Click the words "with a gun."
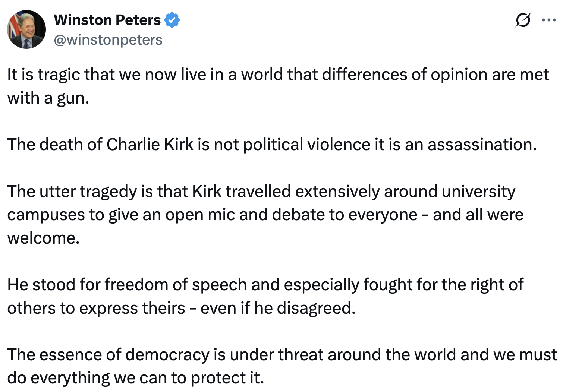Image resolution: width=563 pixels, height=392 pixels. (48, 98)
